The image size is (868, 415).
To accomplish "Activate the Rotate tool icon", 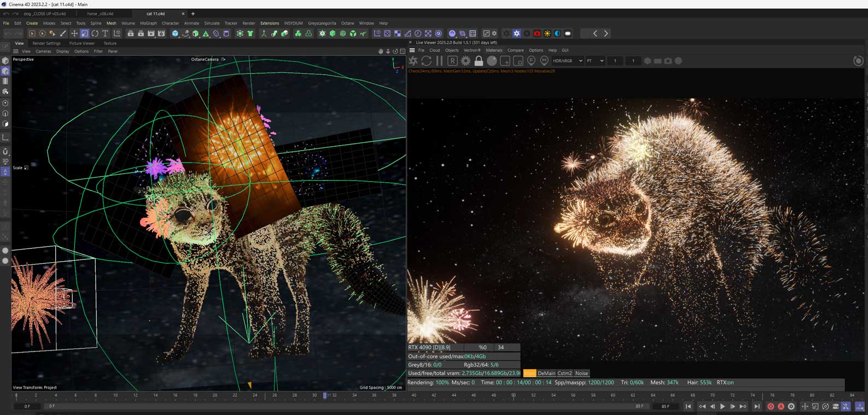I will tap(95, 33).
